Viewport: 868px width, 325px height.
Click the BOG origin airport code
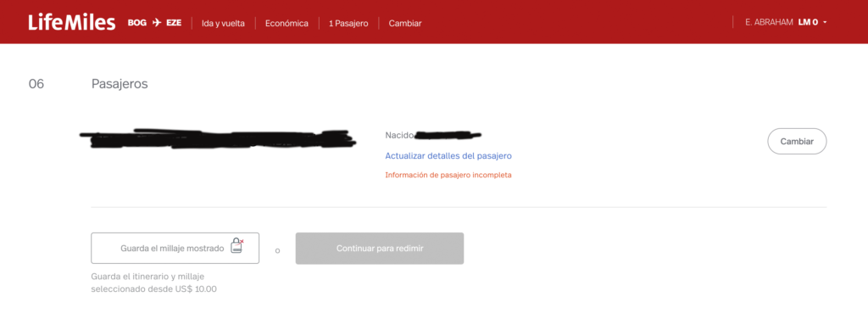coord(136,23)
